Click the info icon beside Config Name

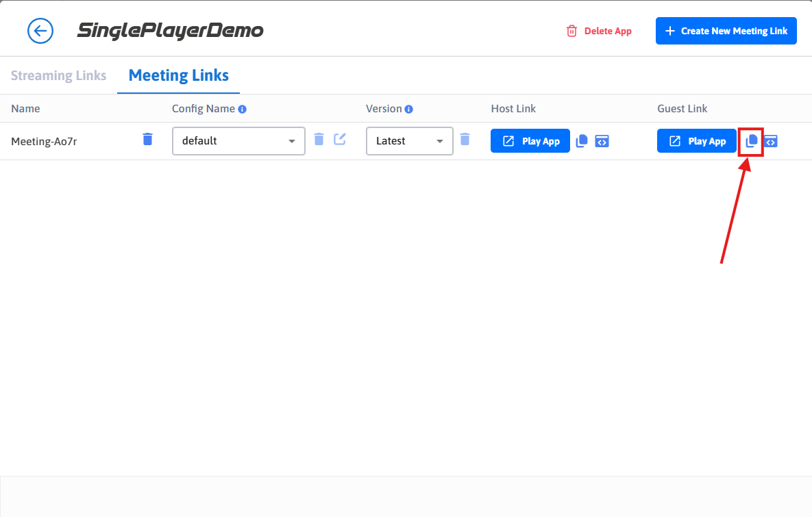click(243, 109)
